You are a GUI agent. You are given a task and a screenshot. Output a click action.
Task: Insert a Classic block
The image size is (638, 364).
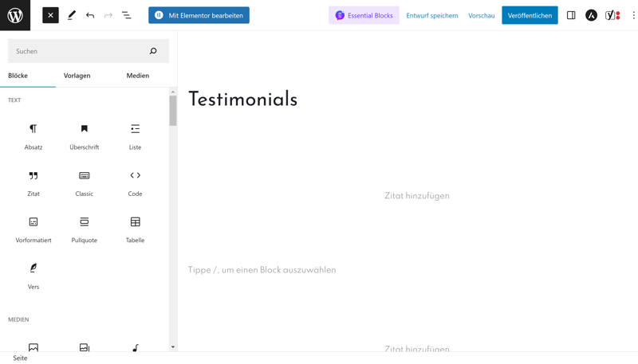(x=85, y=184)
